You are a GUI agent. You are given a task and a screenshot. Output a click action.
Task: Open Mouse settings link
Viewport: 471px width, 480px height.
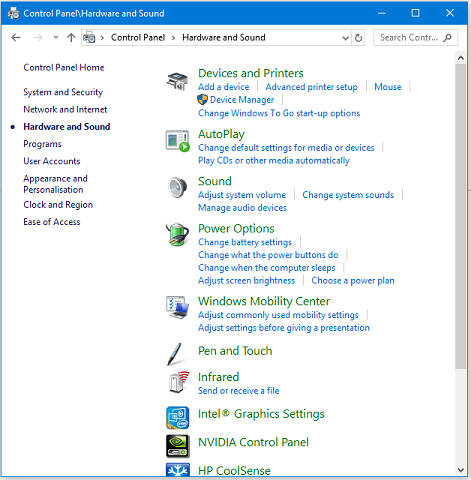[x=388, y=87]
